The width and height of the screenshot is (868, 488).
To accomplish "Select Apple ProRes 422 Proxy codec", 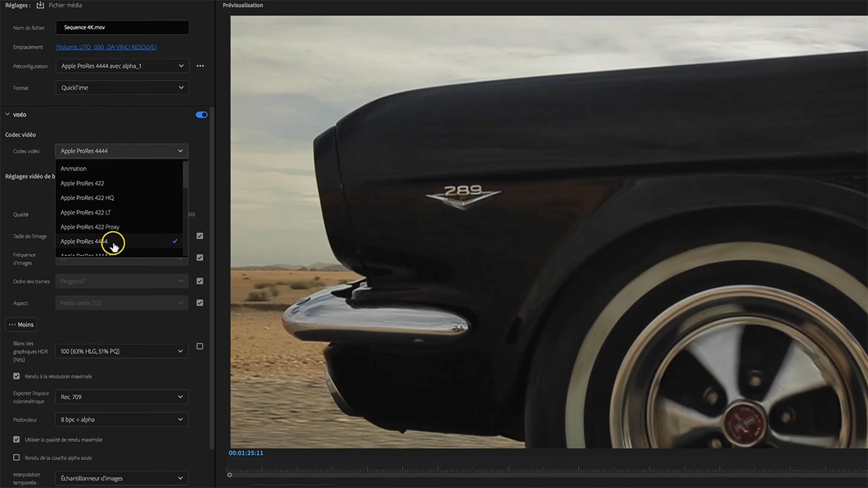I will [x=119, y=227].
